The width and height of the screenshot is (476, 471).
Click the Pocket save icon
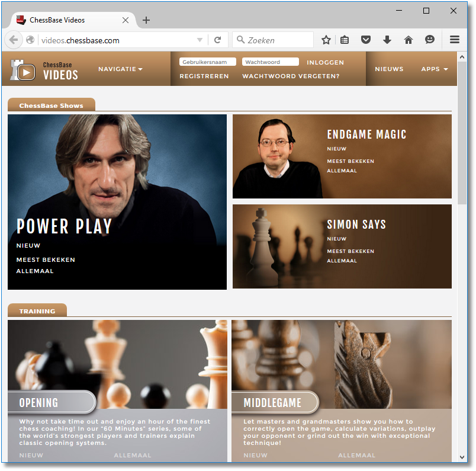[x=366, y=40]
